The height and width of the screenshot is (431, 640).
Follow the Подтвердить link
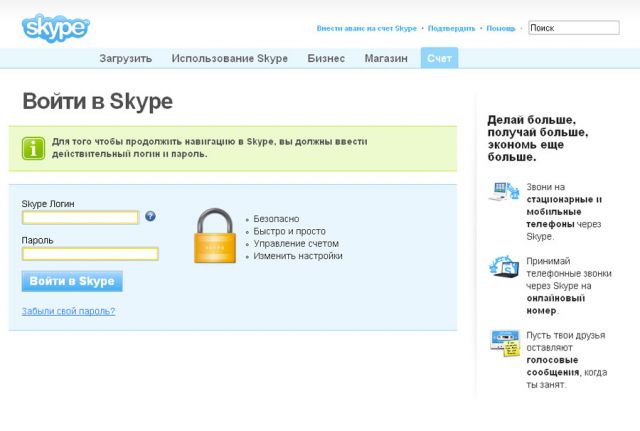coord(451,28)
